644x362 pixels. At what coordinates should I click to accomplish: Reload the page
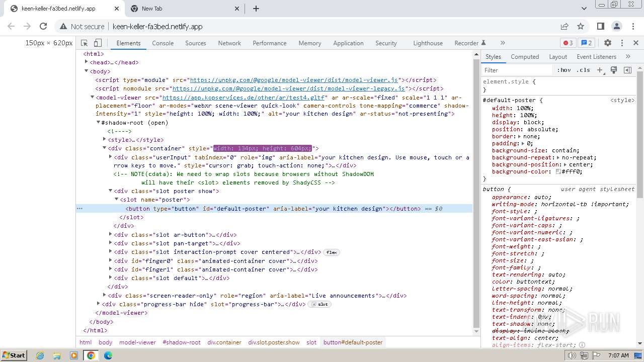pos(43,26)
